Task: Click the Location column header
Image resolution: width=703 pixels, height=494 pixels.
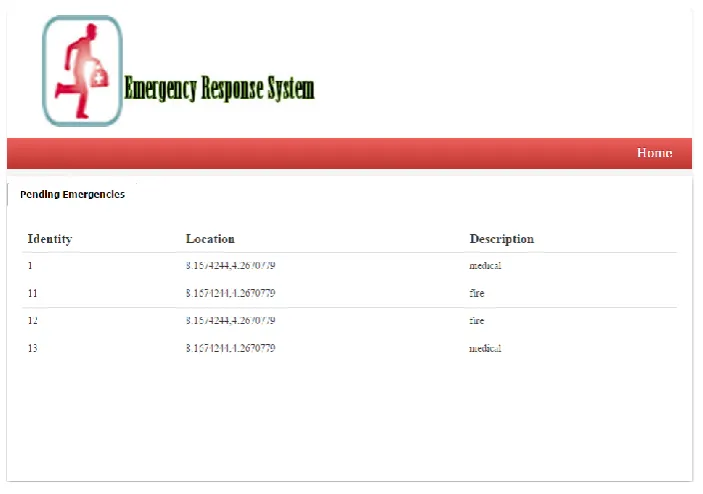Action: coord(210,239)
